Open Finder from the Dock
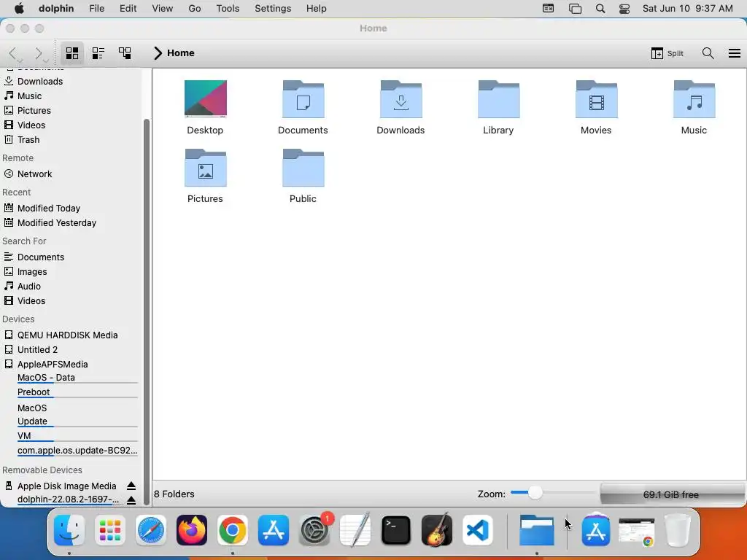747x560 pixels. pyautogui.click(x=69, y=530)
